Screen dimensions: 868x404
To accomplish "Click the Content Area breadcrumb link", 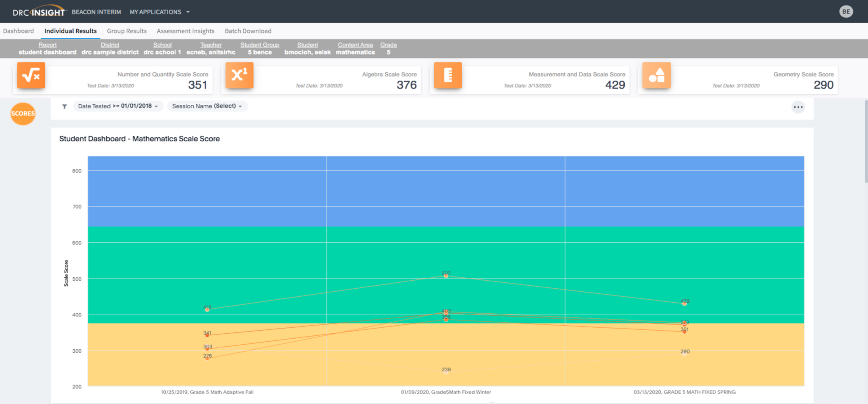I will (x=355, y=45).
